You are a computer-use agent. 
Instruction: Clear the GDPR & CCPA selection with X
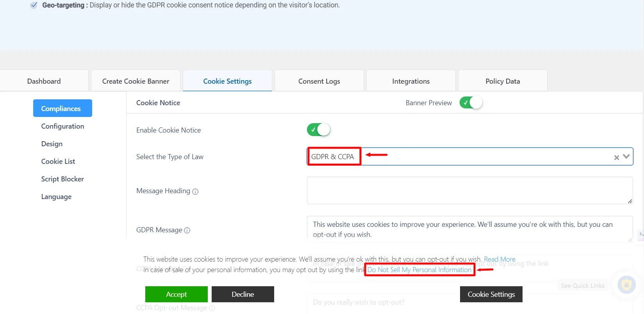[616, 157]
